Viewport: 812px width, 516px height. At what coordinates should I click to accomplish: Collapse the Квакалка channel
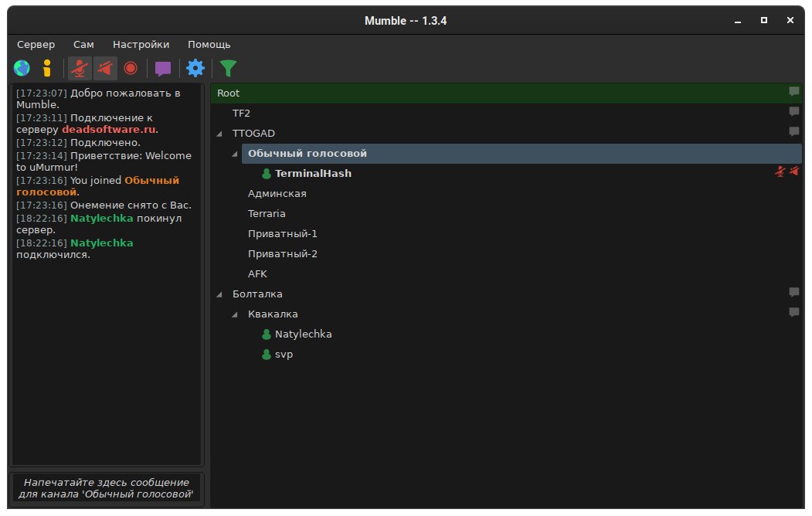coord(235,314)
